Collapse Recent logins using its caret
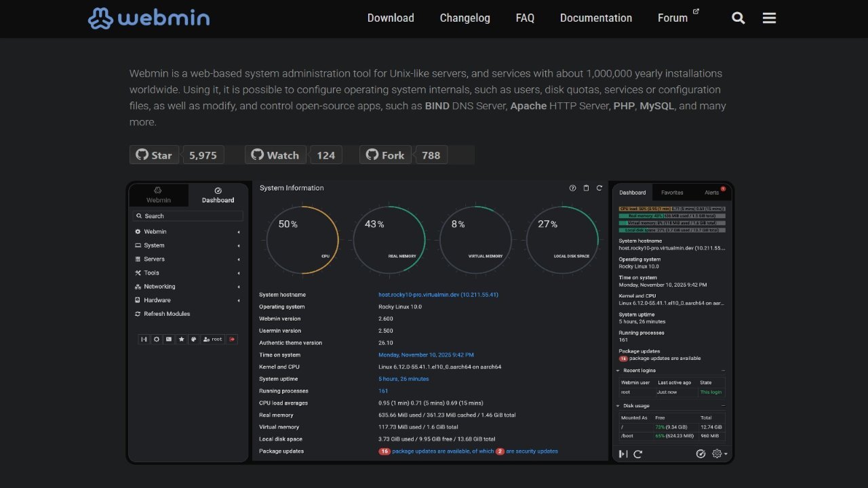Viewport: 868px width, 488px height. tap(618, 371)
